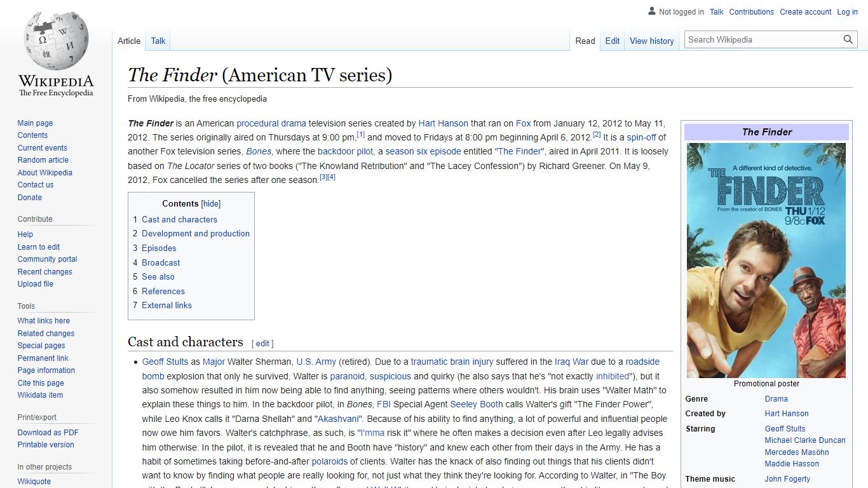Jump to See also in contents
Screen dimensions: 868x488
point(158,276)
